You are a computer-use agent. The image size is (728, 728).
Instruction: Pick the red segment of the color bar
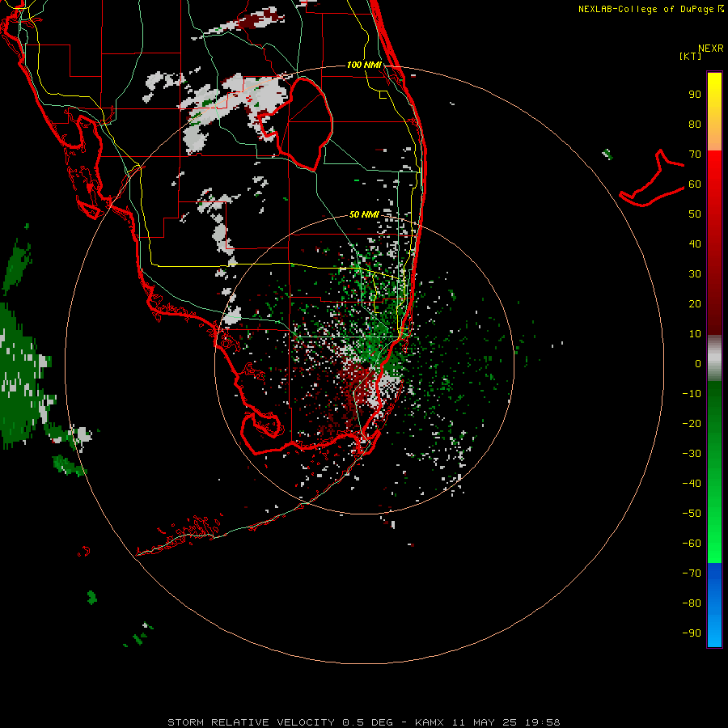[x=714, y=243]
